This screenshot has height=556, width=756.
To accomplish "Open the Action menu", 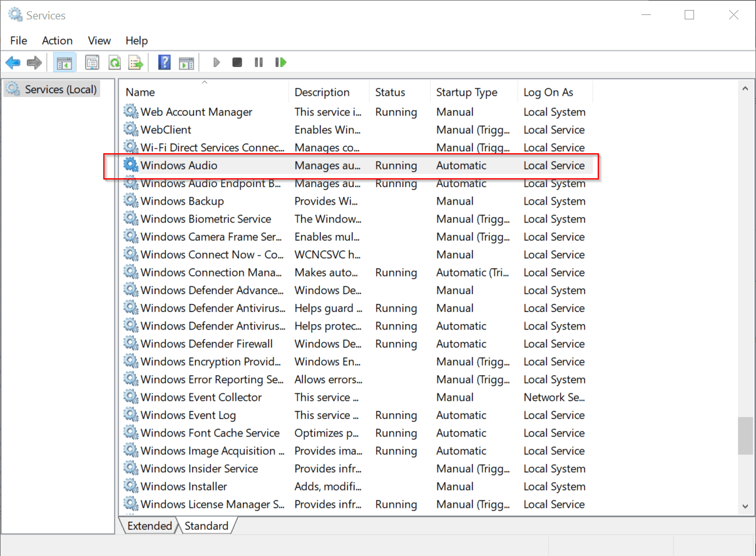I will pos(57,41).
